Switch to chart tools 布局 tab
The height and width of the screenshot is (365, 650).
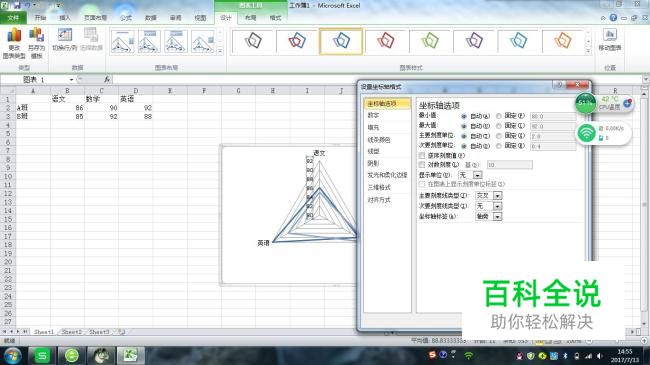point(250,18)
